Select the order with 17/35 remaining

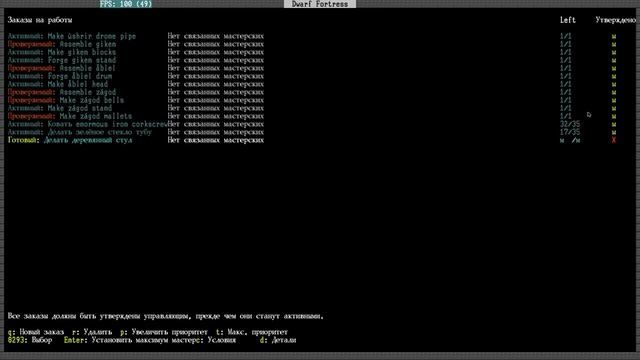tap(80, 132)
